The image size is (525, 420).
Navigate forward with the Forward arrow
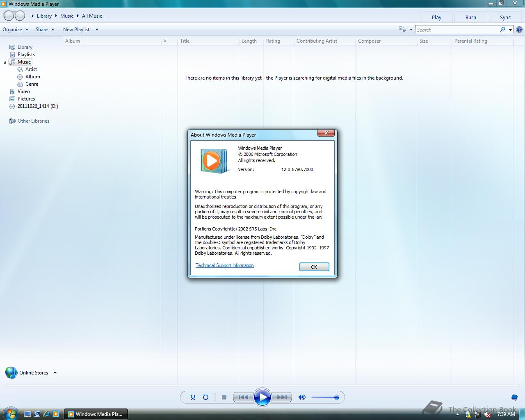pos(20,16)
